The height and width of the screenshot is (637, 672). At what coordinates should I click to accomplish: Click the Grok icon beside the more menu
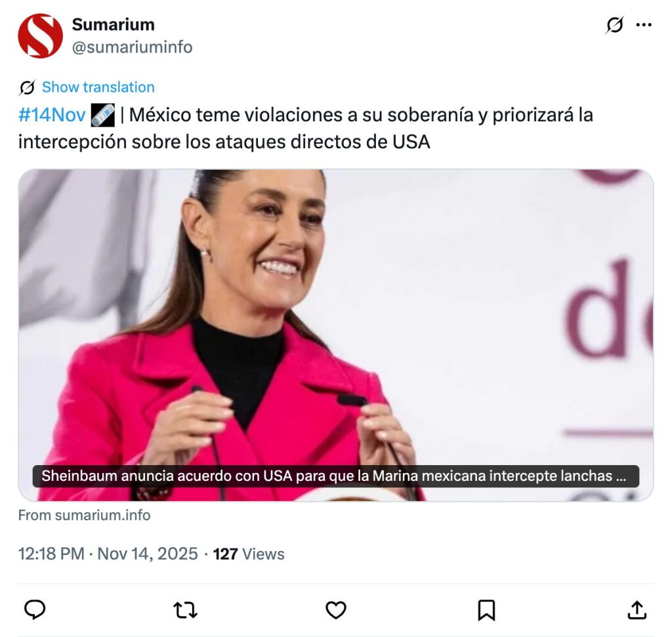(x=614, y=25)
